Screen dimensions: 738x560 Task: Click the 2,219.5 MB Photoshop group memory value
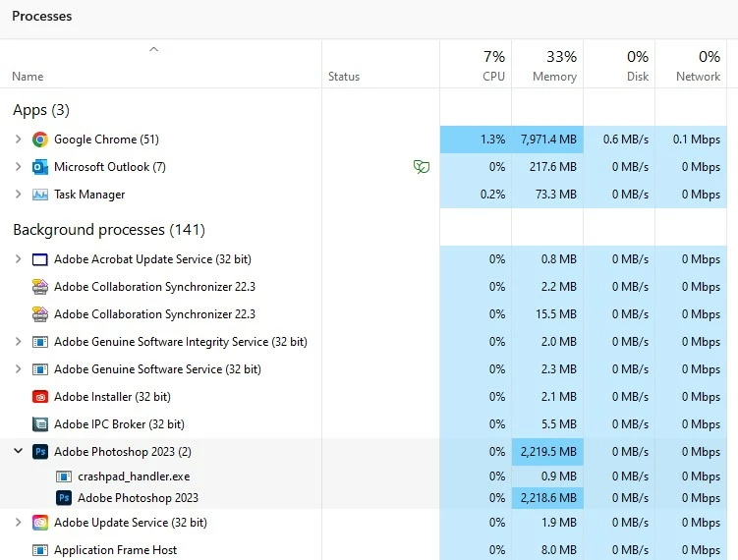pos(548,452)
